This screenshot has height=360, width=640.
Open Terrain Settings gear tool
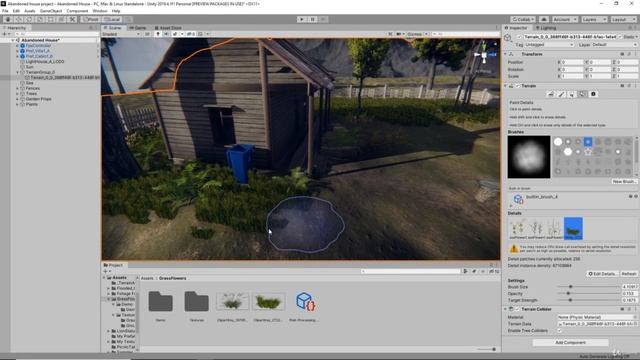pyautogui.click(x=593, y=94)
